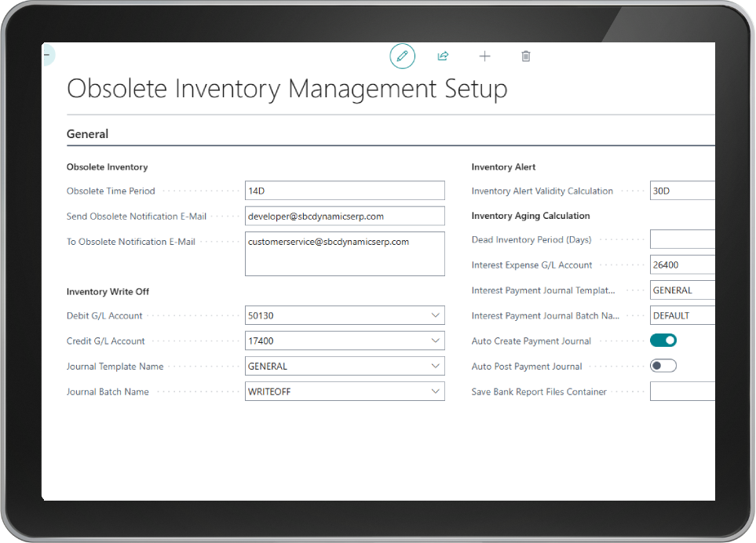Click the Dead Inventory Period (Days) field
Image resolution: width=756 pixels, height=543 pixels.
pyautogui.click(x=682, y=239)
